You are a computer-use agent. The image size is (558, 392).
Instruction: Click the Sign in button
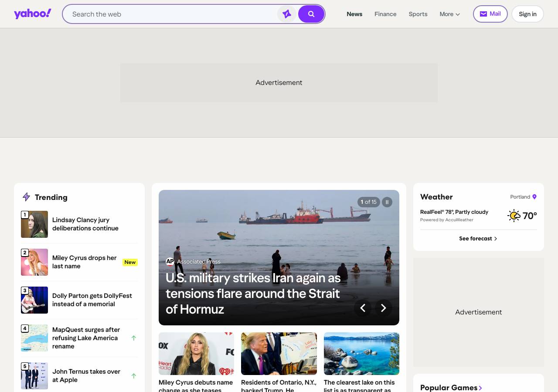[x=527, y=14]
